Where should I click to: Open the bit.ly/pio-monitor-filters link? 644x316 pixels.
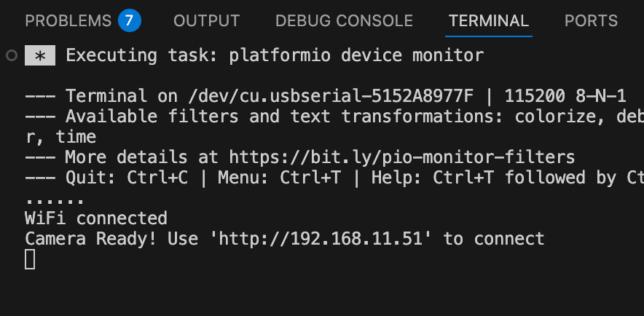coord(402,157)
